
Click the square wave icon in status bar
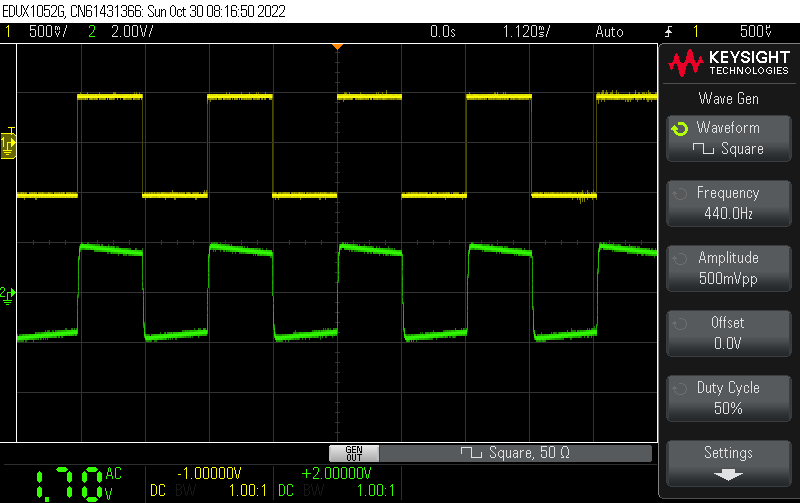tap(468, 453)
